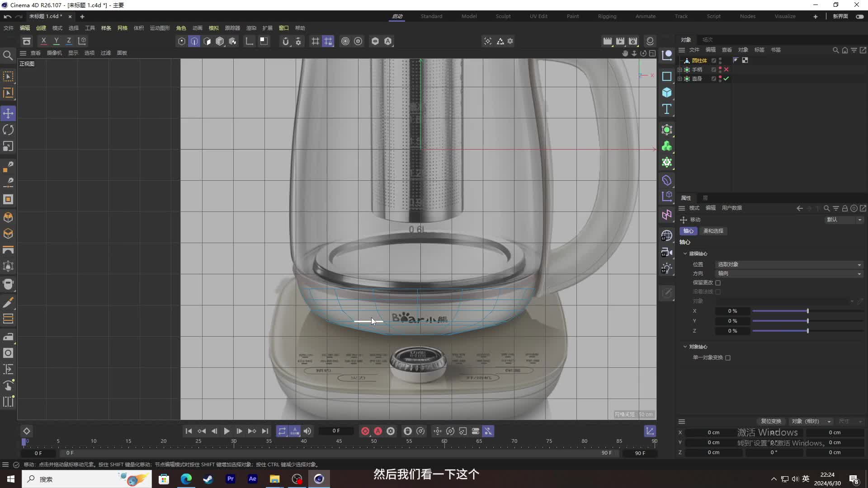This screenshot has height=488, width=868.
Task: Toggle the autokey A button
Action: click(x=378, y=431)
